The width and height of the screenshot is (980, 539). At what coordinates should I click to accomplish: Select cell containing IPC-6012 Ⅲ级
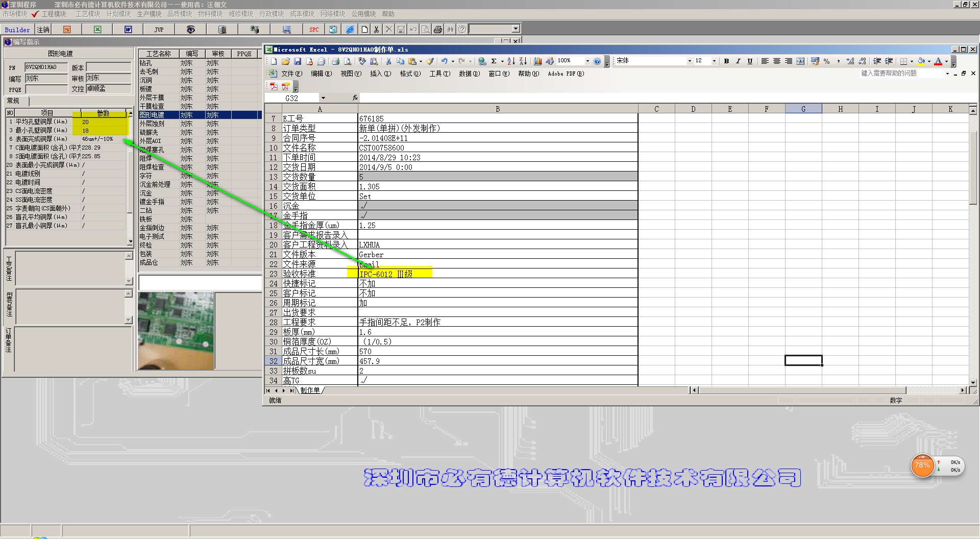click(498, 274)
